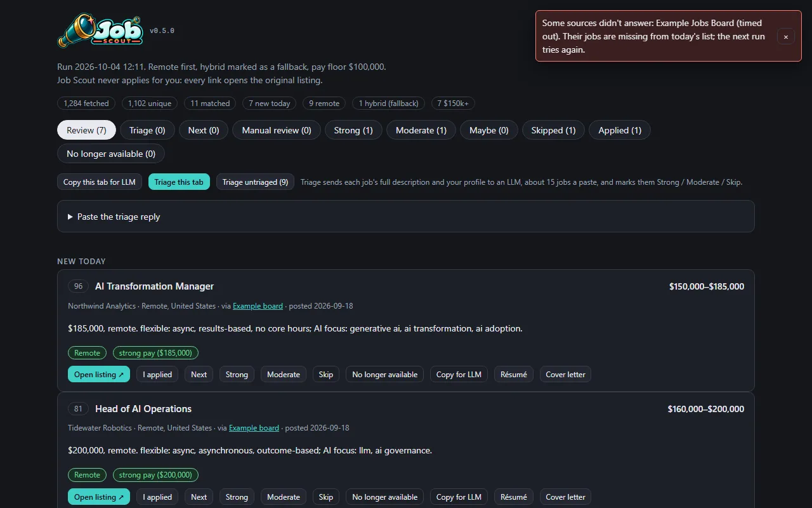Click the 7 new today stat chip
812x508 pixels.
click(x=270, y=104)
